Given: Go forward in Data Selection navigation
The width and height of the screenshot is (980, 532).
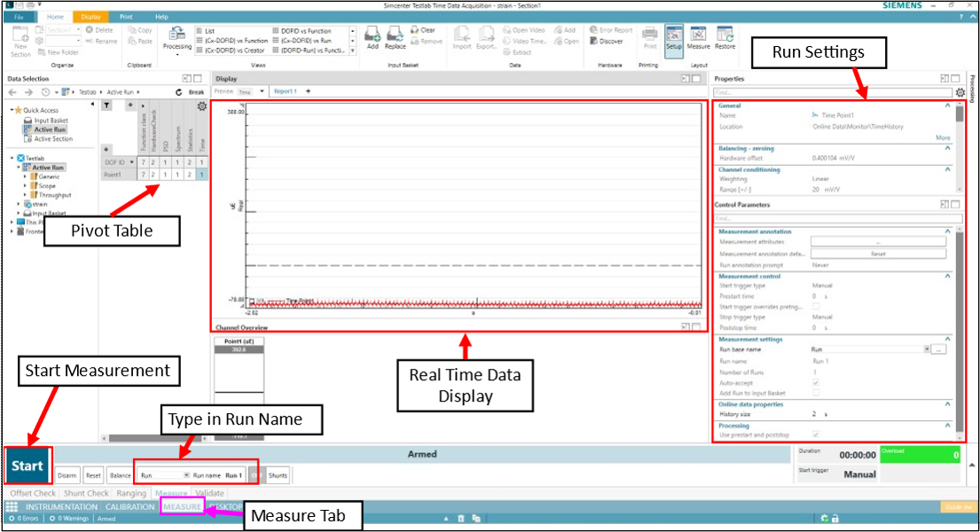Looking at the screenshot, I should tap(28, 92).
